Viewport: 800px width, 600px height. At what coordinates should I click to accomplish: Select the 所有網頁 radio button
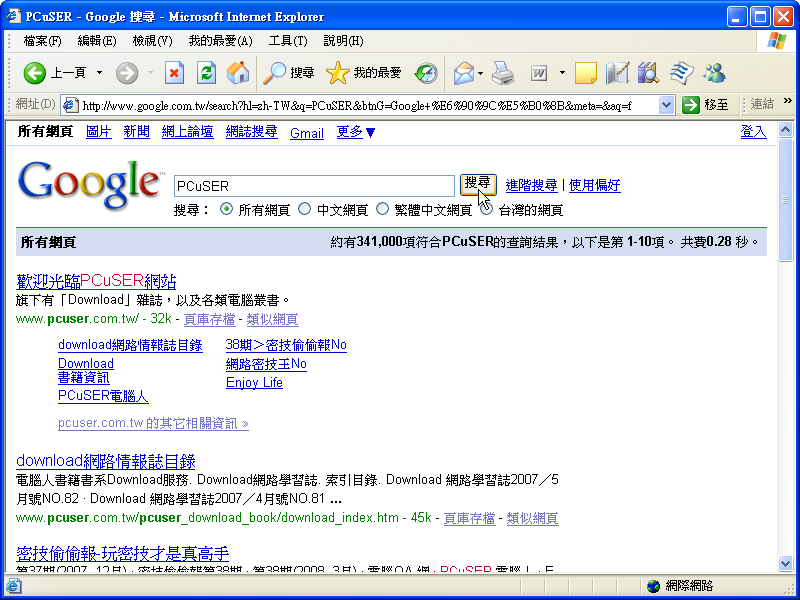(x=226, y=209)
